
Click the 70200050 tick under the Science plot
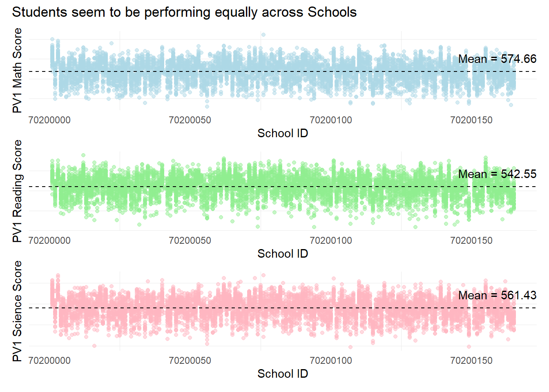(190, 361)
